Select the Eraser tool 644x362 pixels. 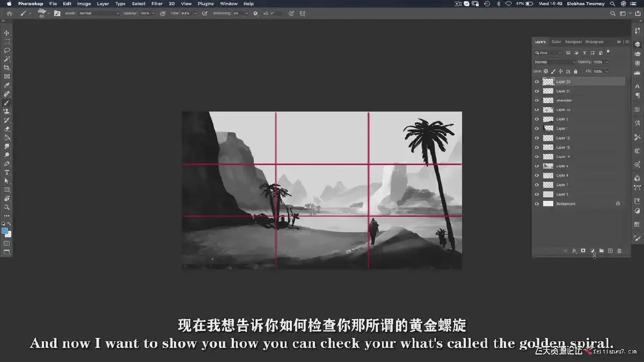tap(7, 129)
